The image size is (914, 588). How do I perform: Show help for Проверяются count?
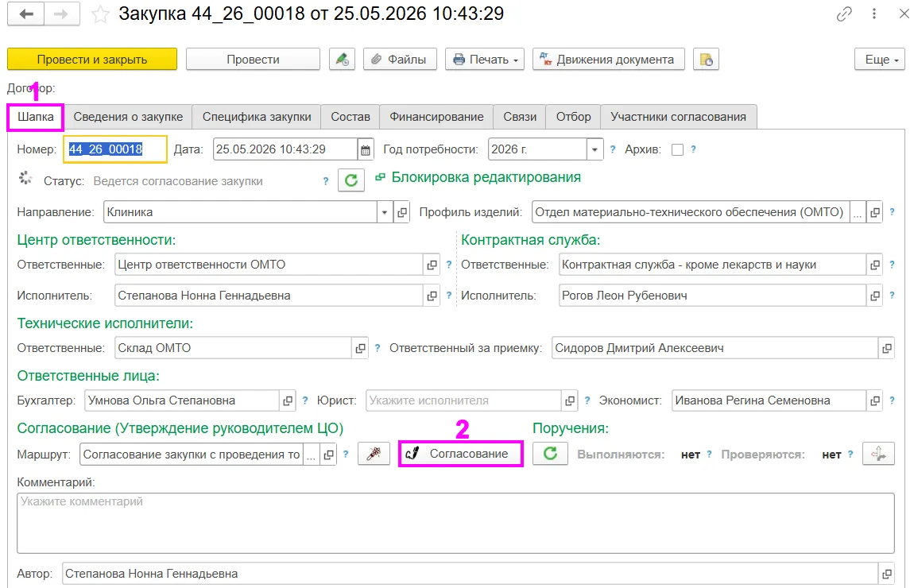[x=850, y=455]
